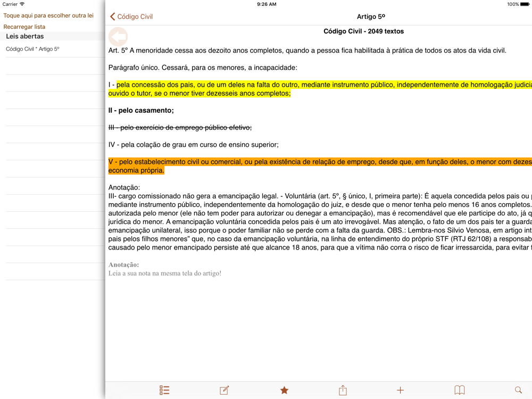Tap 'Art. 5º A menoridade cessa' paragraph
This screenshot has height=399, width=532.
[307, 51]
